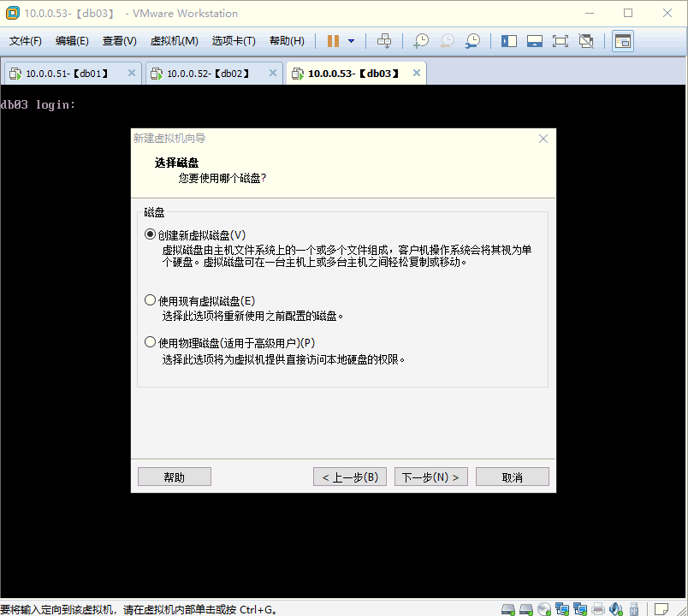Choose 使用现有虚拟磁盘(E) radio option
This screenshot has height=616, width=688.
point(151,300)
